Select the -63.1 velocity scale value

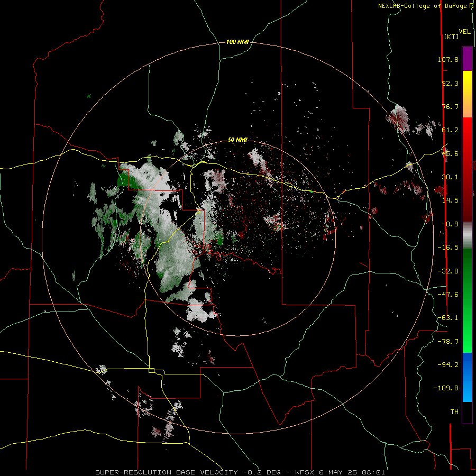point(448,318)
